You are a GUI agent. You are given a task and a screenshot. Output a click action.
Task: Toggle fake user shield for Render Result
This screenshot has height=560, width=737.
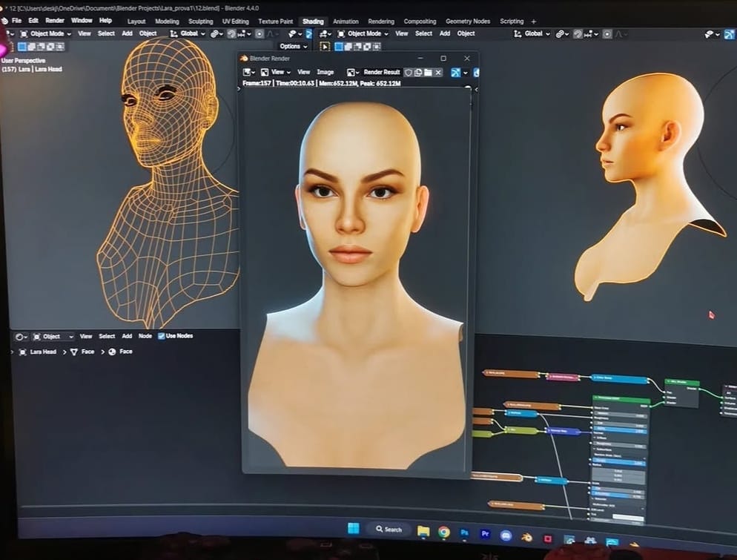[408, 73]
